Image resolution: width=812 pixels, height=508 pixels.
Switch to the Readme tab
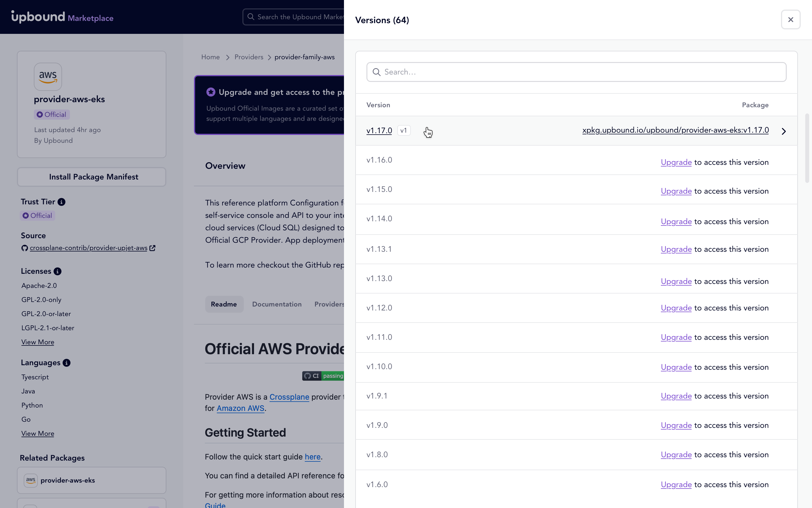tap(224, 305)
